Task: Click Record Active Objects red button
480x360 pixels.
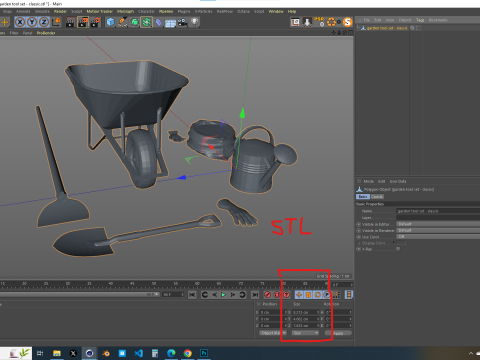Action: [267, 295]
